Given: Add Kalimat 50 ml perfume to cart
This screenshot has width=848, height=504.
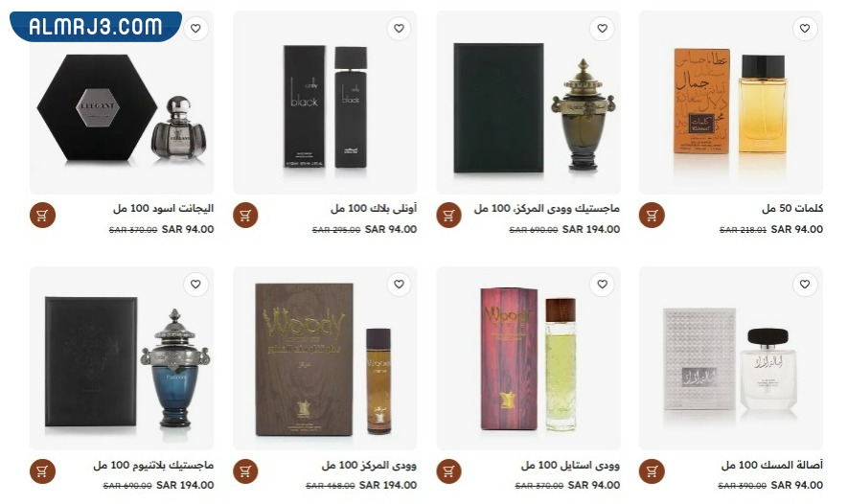Looking at the screenshot, I should (x=652, y=216).
